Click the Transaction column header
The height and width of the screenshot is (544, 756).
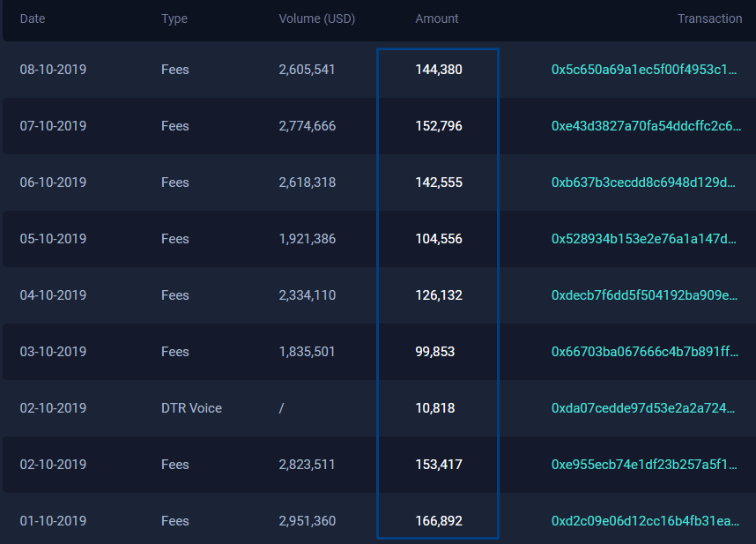(x=709, y=19)
